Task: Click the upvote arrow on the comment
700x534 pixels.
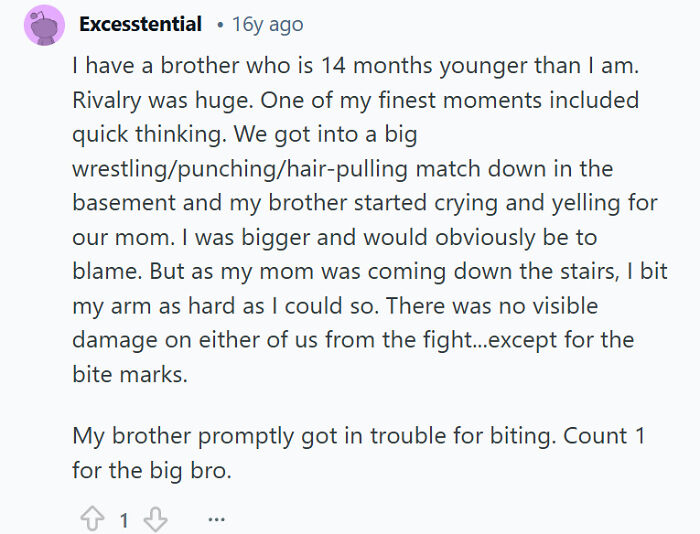Action: coord(90,520)
